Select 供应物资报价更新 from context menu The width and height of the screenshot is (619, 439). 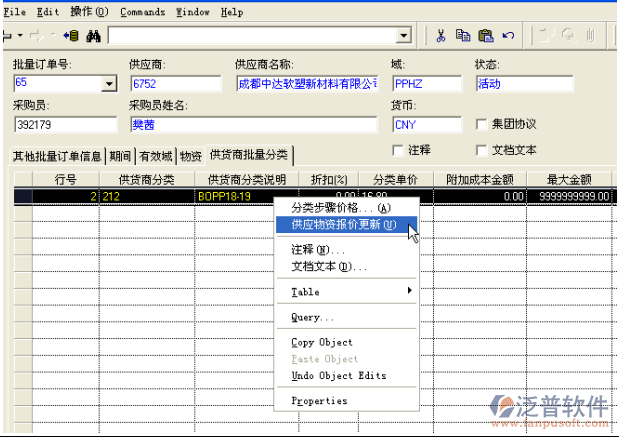coord(343,224)
